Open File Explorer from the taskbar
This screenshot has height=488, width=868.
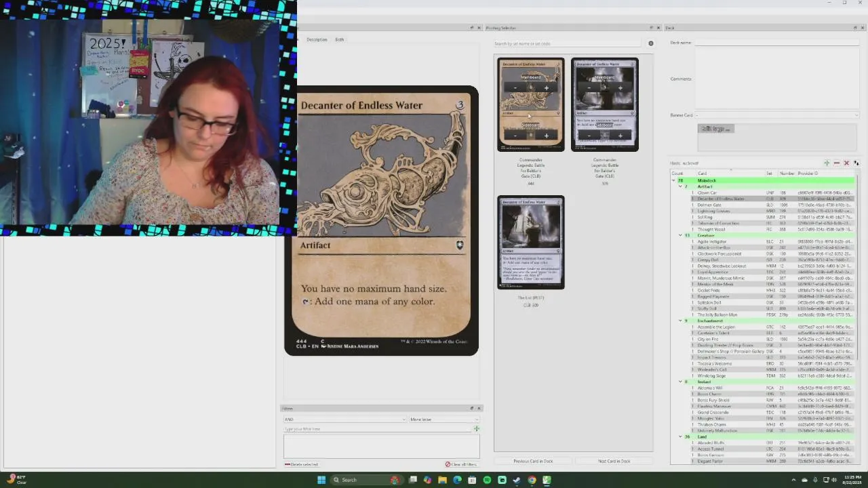[x=442, y=480]
